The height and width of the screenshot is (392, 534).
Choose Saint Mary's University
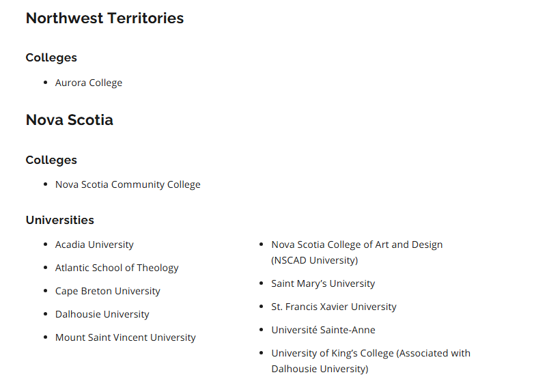point(323,283)
